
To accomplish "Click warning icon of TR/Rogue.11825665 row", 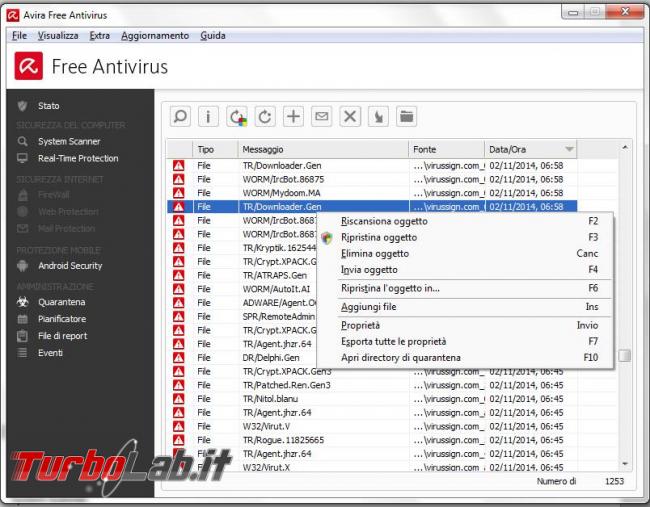I will click(x=179, y=440).
